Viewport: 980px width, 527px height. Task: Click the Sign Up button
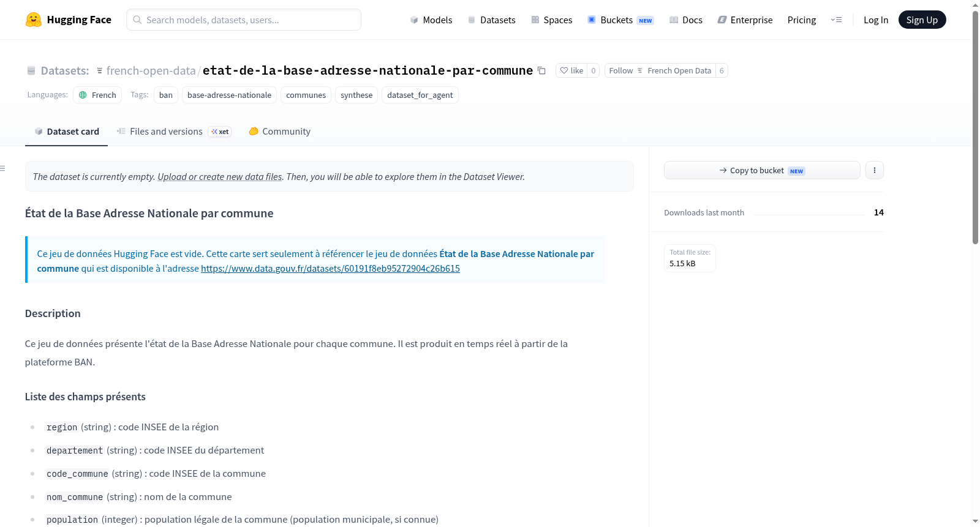point(922,20)
